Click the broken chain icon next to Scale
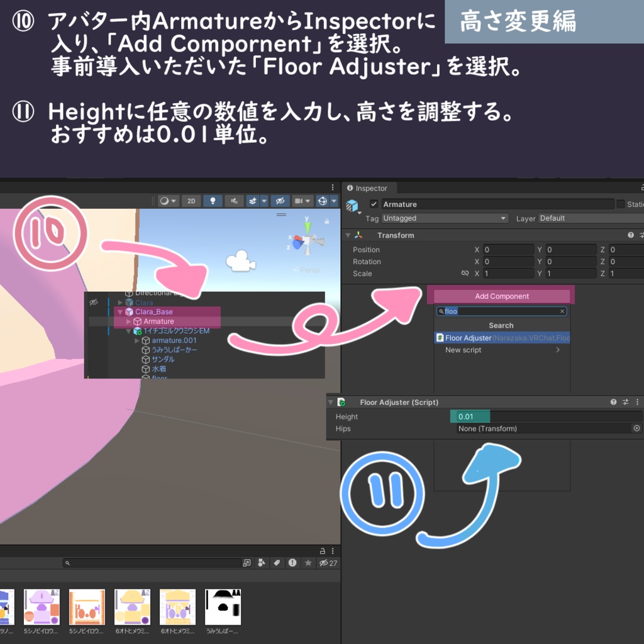 (465, 273)
